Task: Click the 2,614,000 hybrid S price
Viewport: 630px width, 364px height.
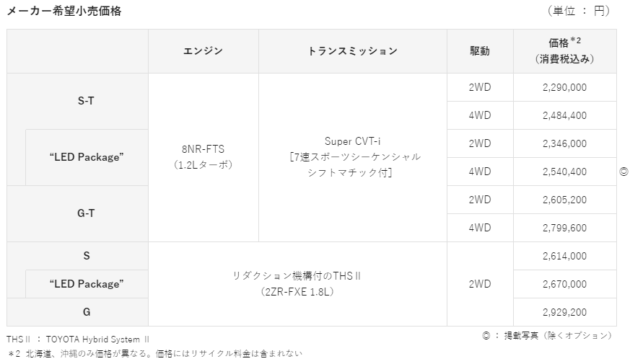Action: click(564, 256)
